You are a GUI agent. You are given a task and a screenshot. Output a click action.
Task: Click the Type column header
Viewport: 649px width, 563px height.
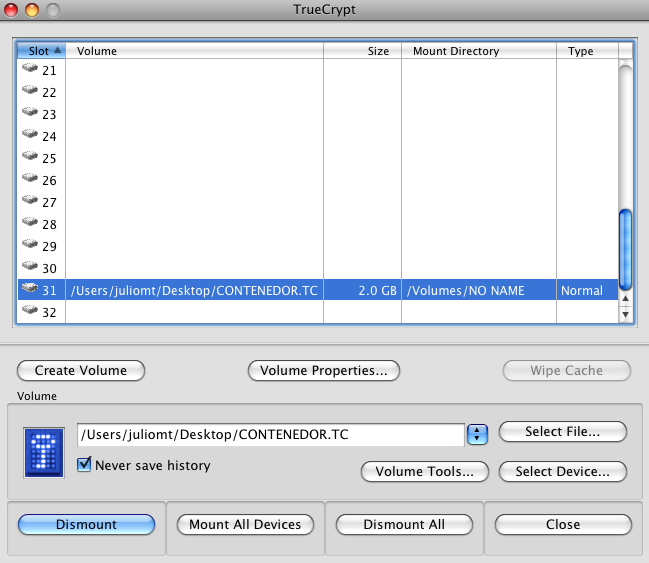point(587,51)
